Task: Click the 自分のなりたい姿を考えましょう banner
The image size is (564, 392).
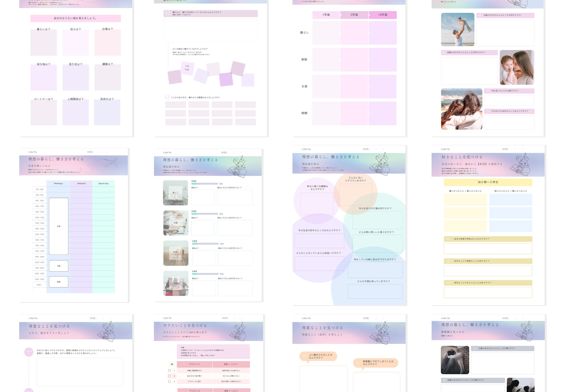Action: pos(75,18)
